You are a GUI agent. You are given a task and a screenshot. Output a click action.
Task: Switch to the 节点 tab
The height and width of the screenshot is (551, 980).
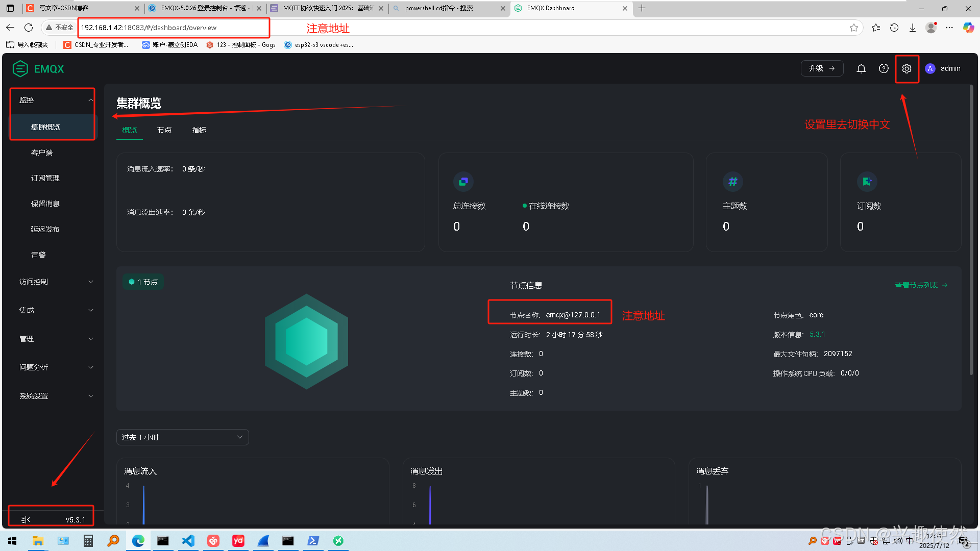pos(164,130)
